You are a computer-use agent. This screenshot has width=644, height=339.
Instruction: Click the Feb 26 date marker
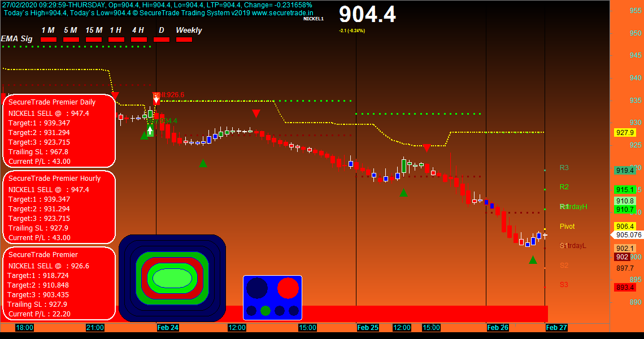click(498, 328)
